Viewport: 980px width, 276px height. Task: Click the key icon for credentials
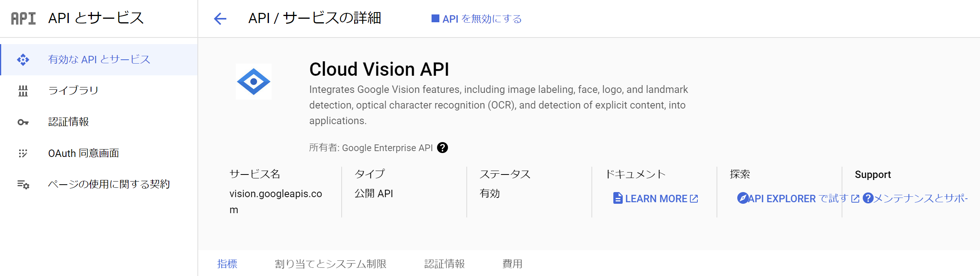click(x=23, y=122)
